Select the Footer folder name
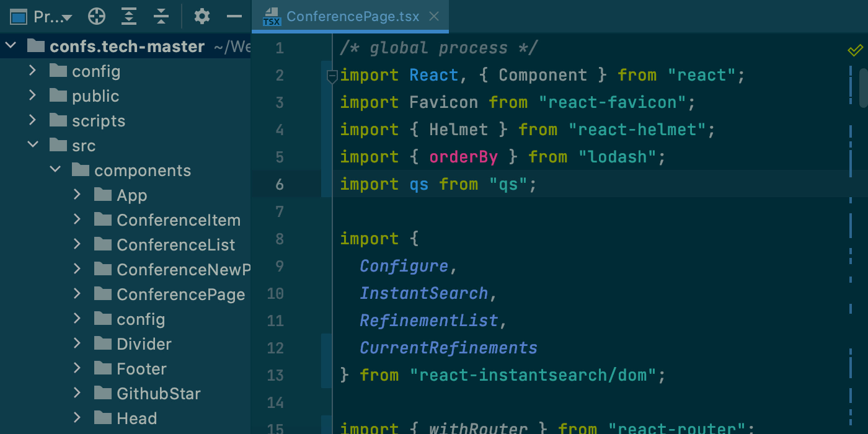 pos(141,369)
